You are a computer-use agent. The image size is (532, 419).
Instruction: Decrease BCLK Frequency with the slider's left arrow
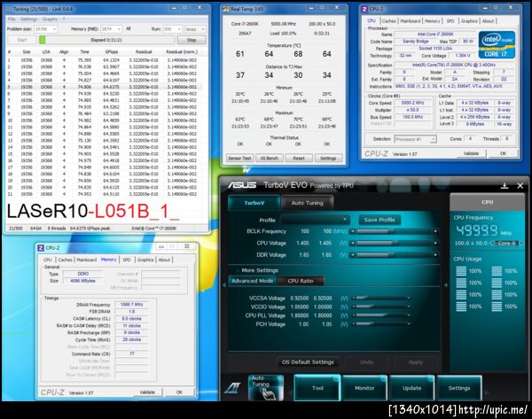click(x=353, y=231)
